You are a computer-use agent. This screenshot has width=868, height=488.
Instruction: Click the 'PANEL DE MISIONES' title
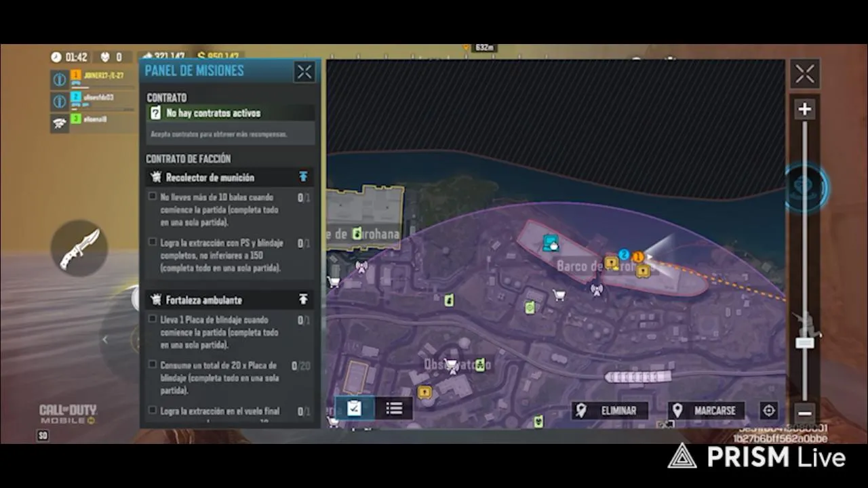tap(194, 70)
